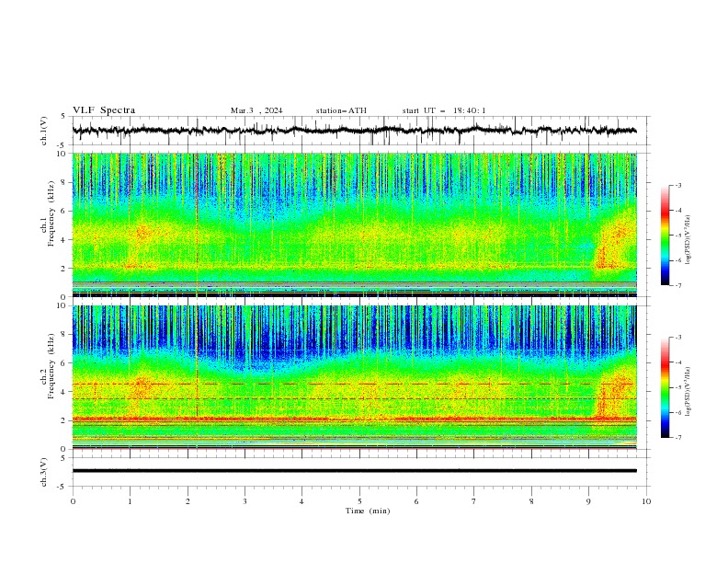Click time-axis tick label '8'
728x563 pixels.
531,501
